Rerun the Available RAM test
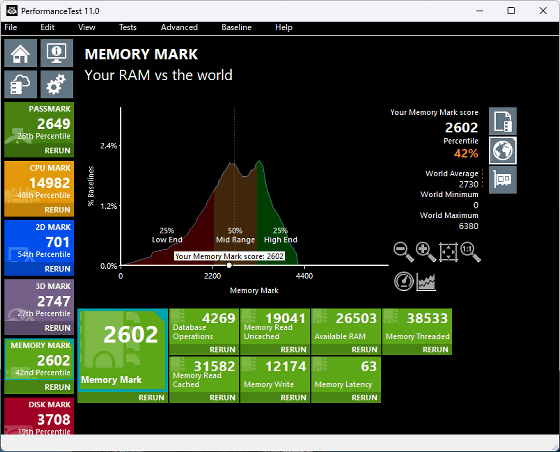Screen dimensions: 560x452 point(364,350)
